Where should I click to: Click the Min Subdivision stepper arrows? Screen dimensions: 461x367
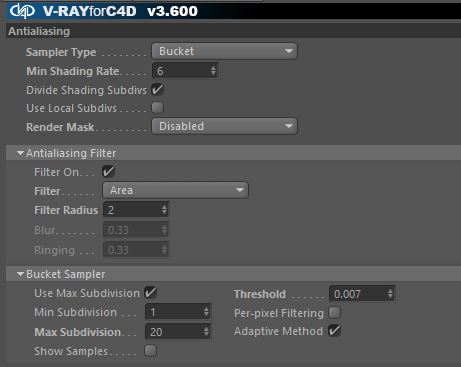(x=206, y=312)
